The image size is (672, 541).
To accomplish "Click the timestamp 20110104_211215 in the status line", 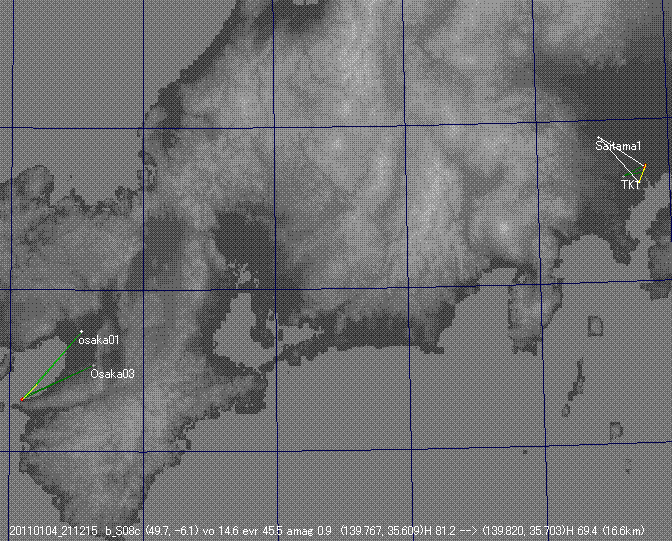I will (x=53, y=531).
